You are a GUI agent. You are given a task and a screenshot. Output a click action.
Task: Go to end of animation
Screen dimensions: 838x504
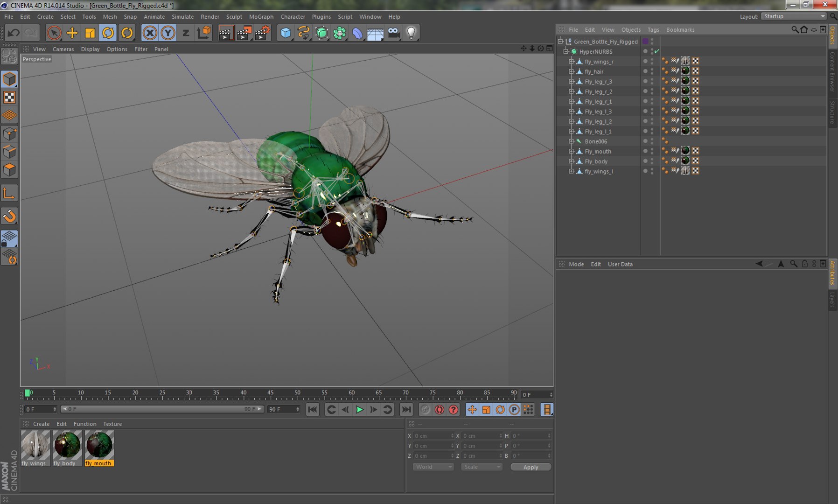[406, 410]
